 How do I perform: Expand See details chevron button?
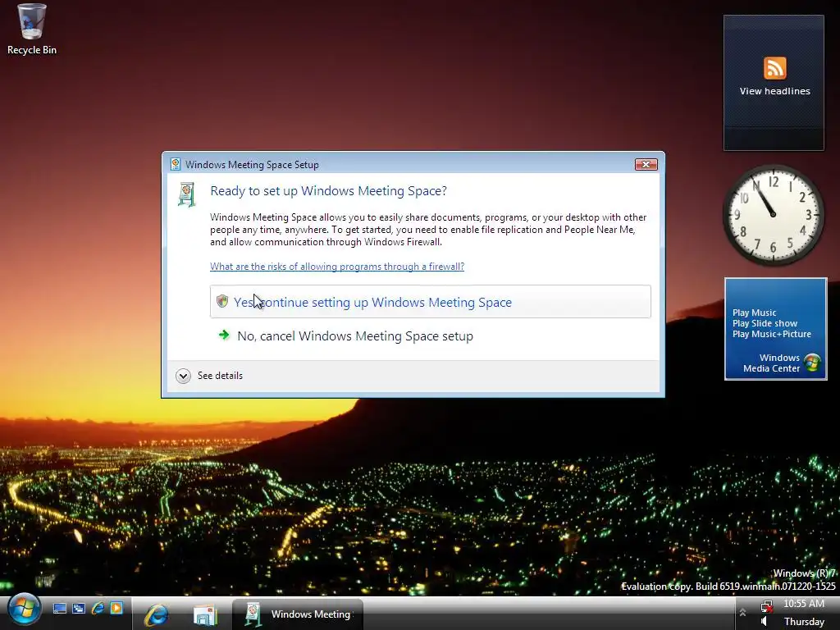(183, 376)
